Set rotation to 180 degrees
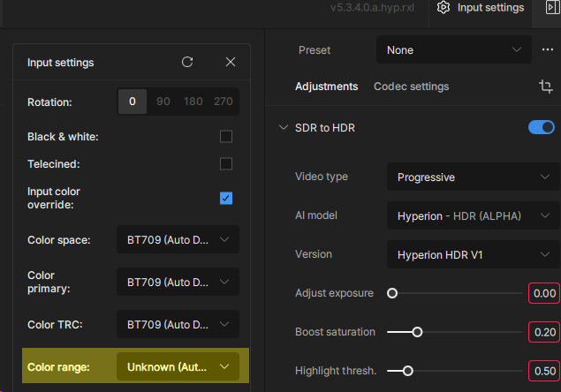The width and height of the screenshot is (561, 392). (x=193, y=102)
